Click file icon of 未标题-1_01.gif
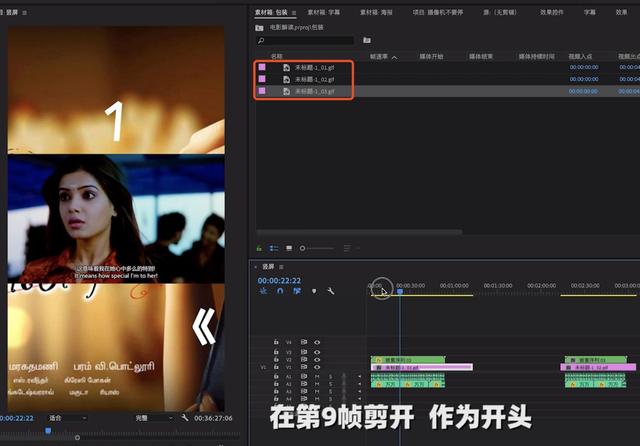640x446 pixels. pos(287,67)
